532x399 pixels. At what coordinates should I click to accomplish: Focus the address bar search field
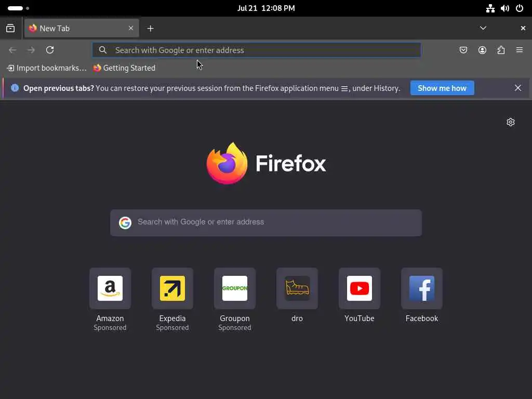(x=257, y=50)
